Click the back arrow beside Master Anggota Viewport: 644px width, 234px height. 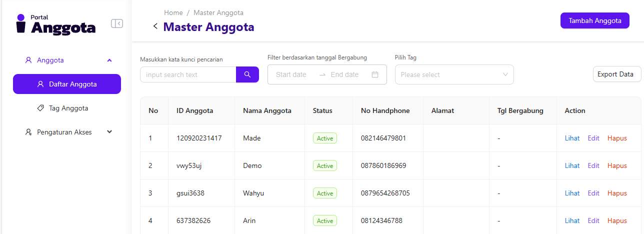(155, 26)
